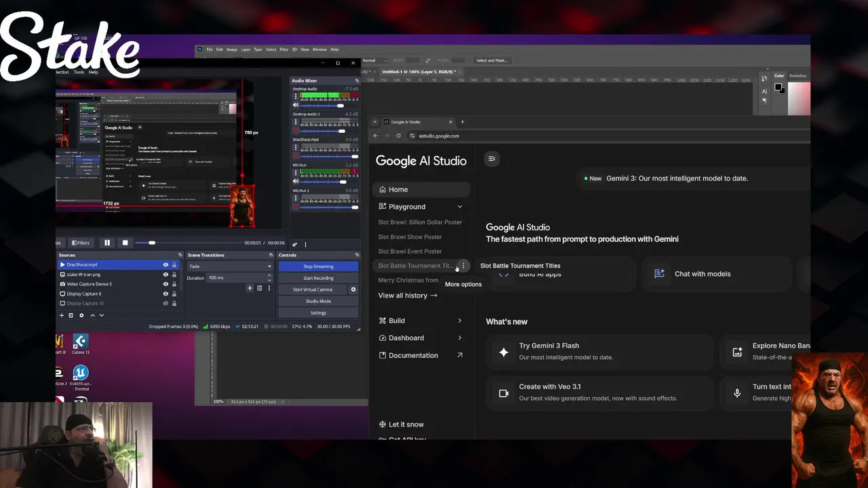Pop out the OBS Sources dock icon
The height and width of the screenshot is (488, 868).
click(180, 255)
